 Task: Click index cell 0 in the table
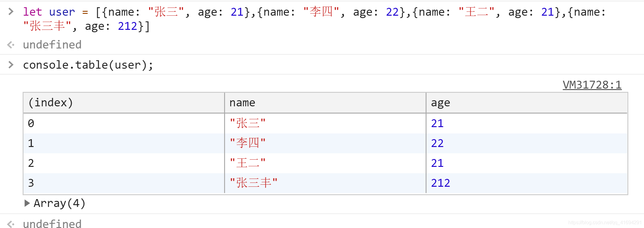[124, 123]
